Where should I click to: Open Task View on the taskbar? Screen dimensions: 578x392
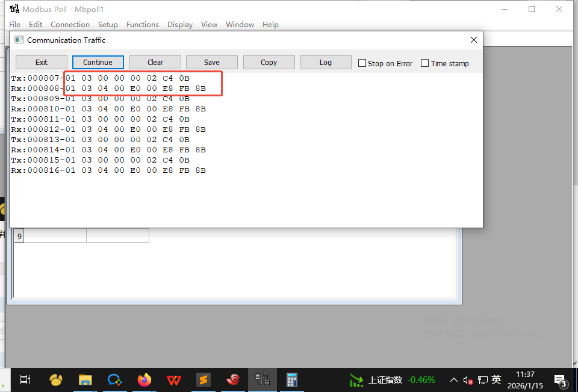[25, 380]
